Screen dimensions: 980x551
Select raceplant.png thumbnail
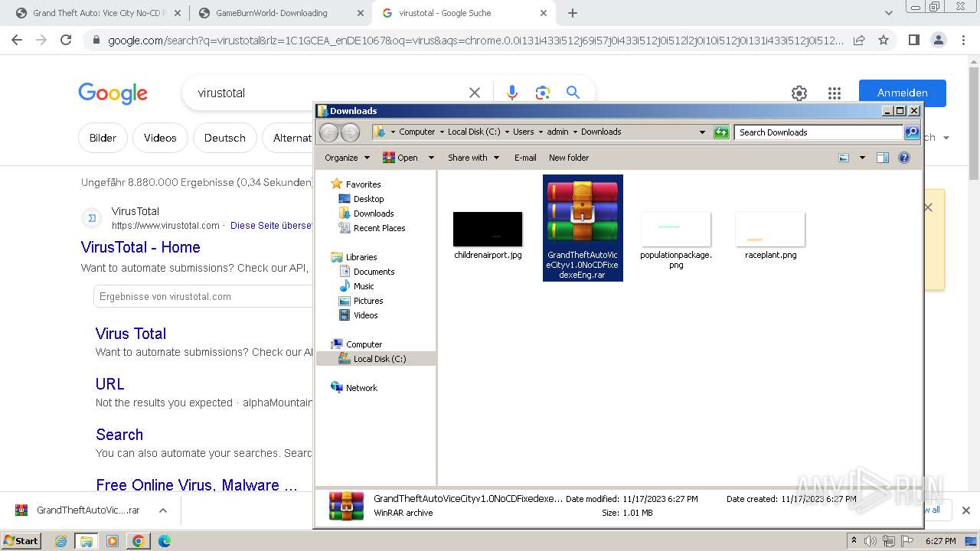pyautogui.click(x=770, y=236)
